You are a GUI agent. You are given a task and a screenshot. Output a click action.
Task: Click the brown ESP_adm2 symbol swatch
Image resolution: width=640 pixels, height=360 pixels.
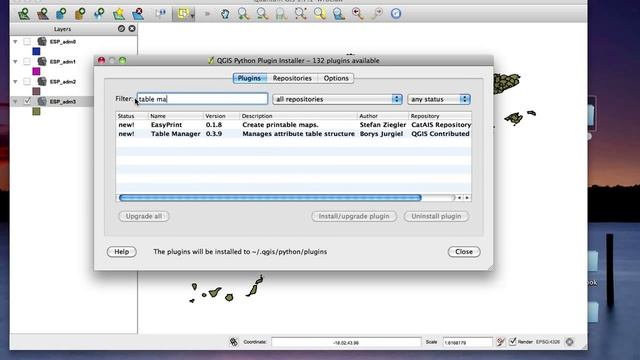click(x=36, y=91)
